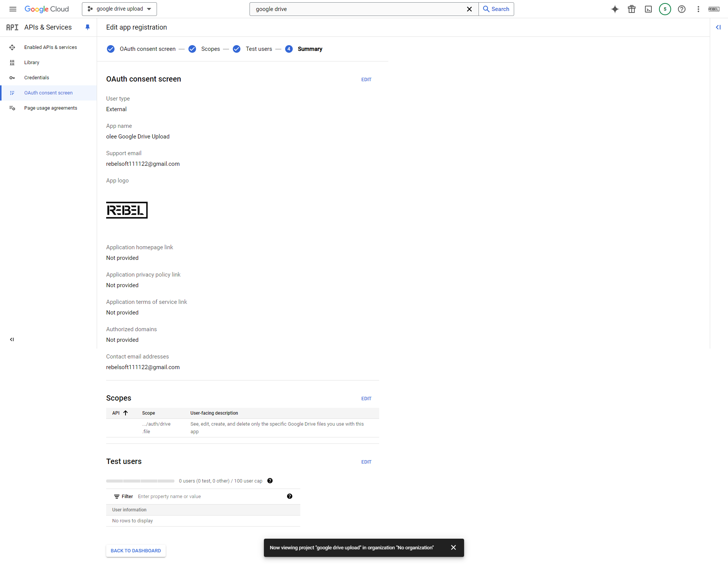Edit the OAuth consent screen section
The width and height of the screenshot is (728, 566).
[366, 80]
